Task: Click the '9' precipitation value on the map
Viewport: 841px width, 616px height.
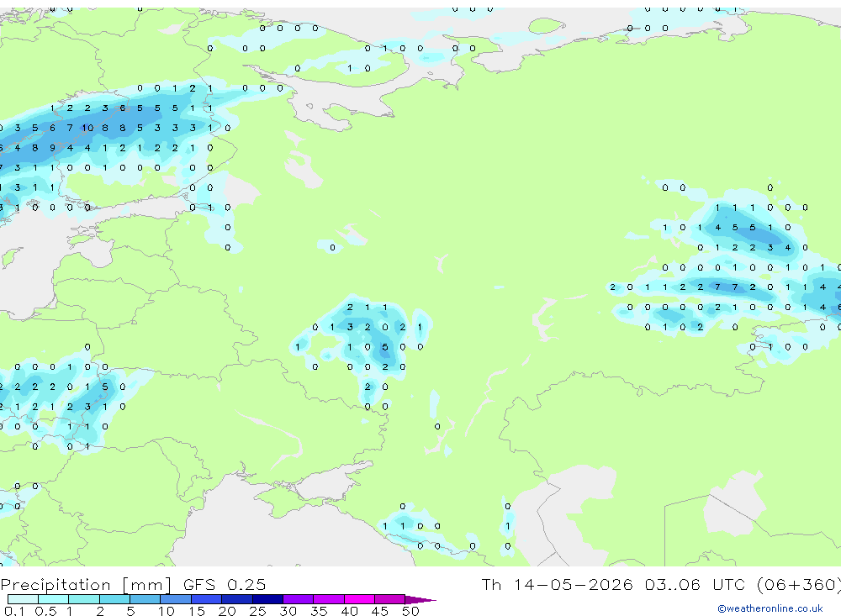Action: tap(52, 148)
